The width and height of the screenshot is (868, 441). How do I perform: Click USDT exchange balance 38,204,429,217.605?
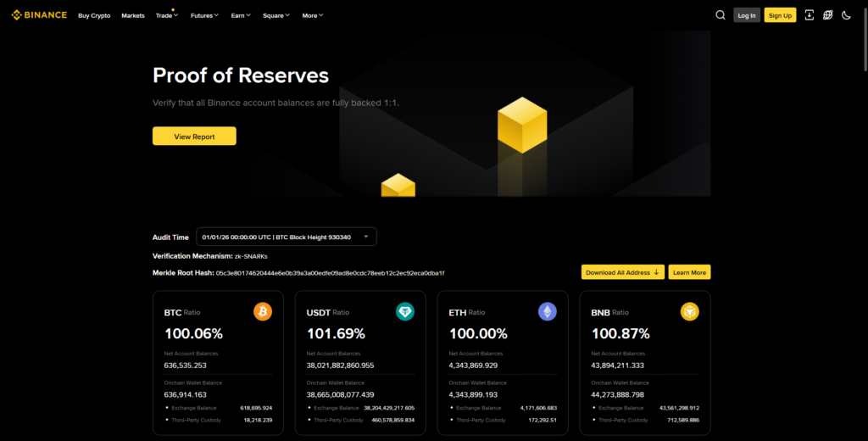pos(389,408)
